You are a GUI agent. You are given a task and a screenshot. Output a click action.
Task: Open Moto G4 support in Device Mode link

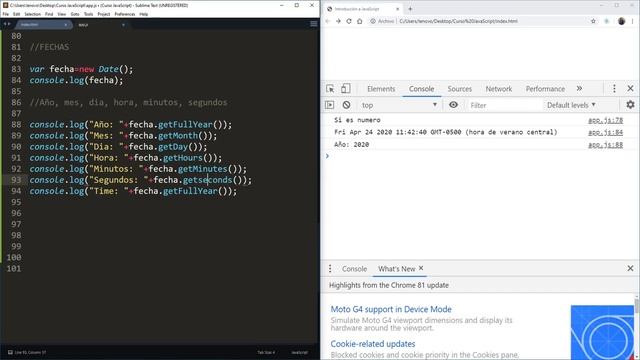click(391, 309)
